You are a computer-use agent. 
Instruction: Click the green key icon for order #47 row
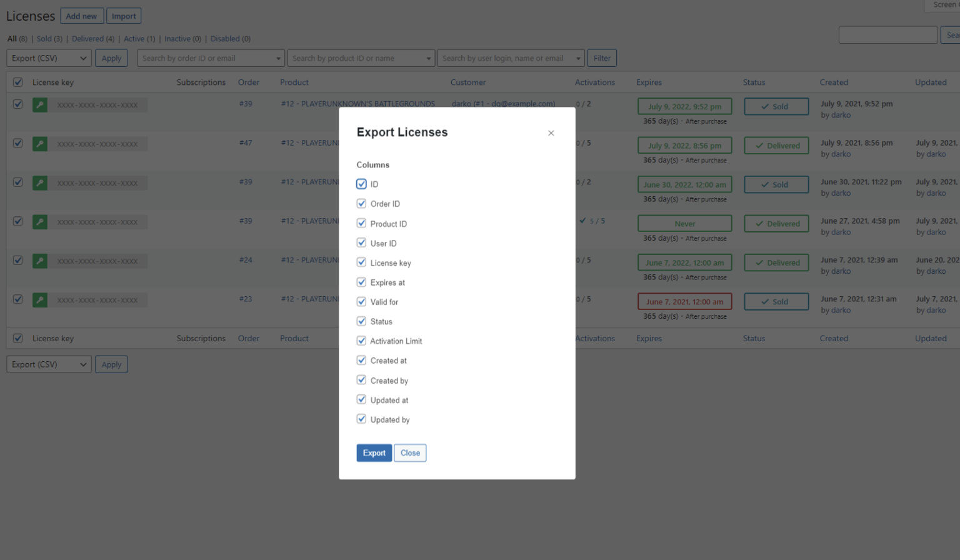pos(40,144)
